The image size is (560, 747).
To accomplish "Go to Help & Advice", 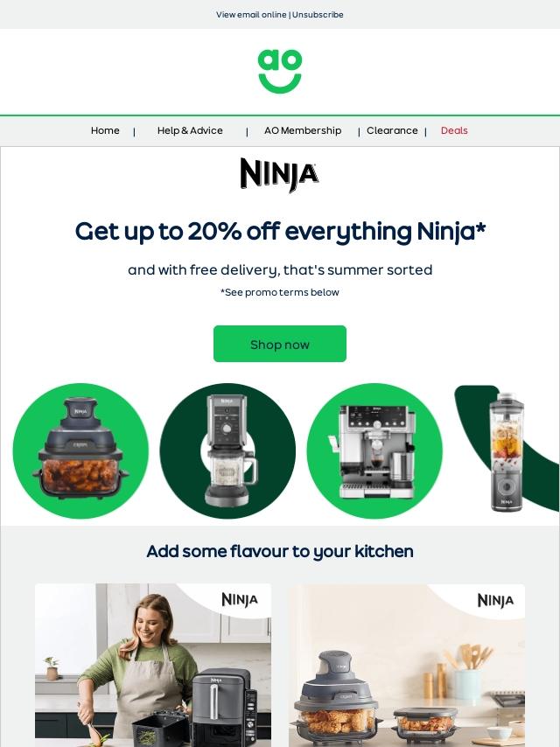I will [x=190, y=130].
